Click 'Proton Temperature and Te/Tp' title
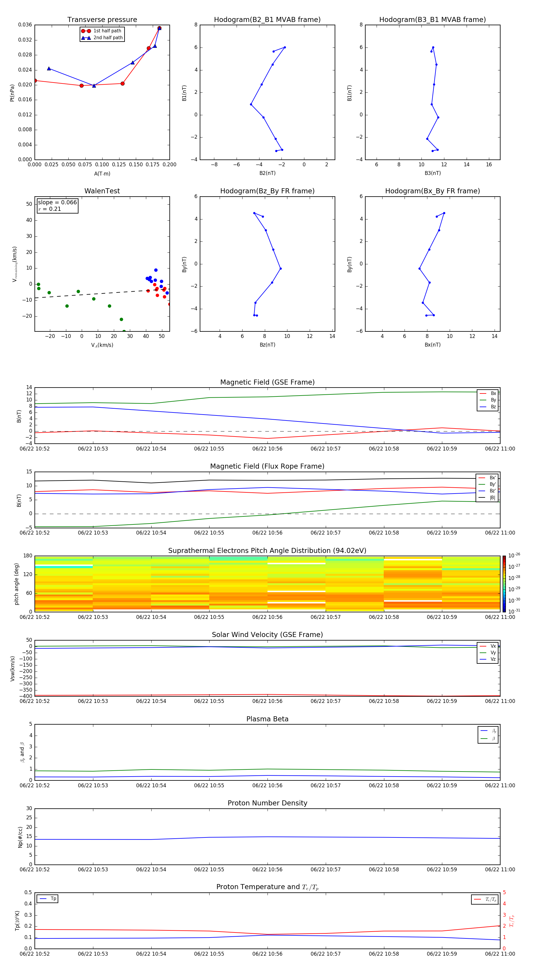 [x=267, y=887]
